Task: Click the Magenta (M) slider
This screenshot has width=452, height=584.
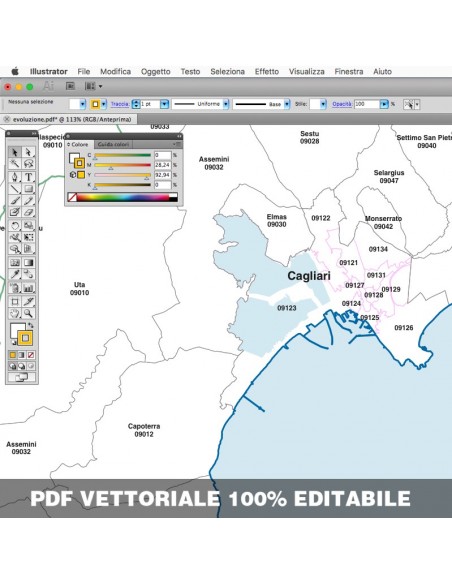Action: pyautogui.click(x=122, y=165)
